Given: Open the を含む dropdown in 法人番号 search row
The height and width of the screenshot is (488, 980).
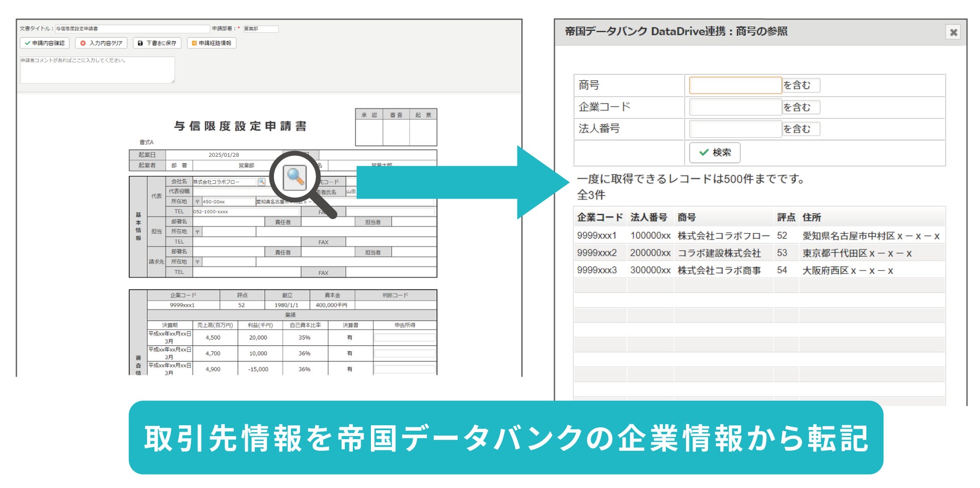Looking at the screenshot, I should (x=801, y=129).
